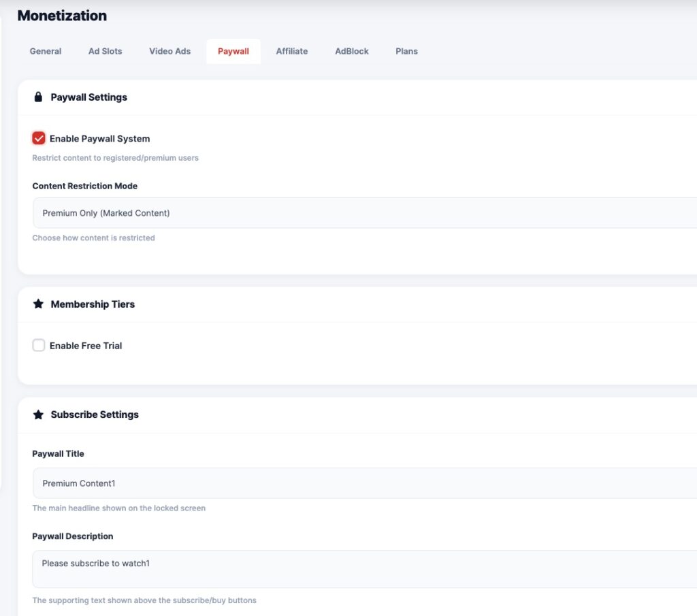This screenshot has width=697, height=616.
Task: Tick the Enable Free Trial checkbox
Action: (39, 346)
